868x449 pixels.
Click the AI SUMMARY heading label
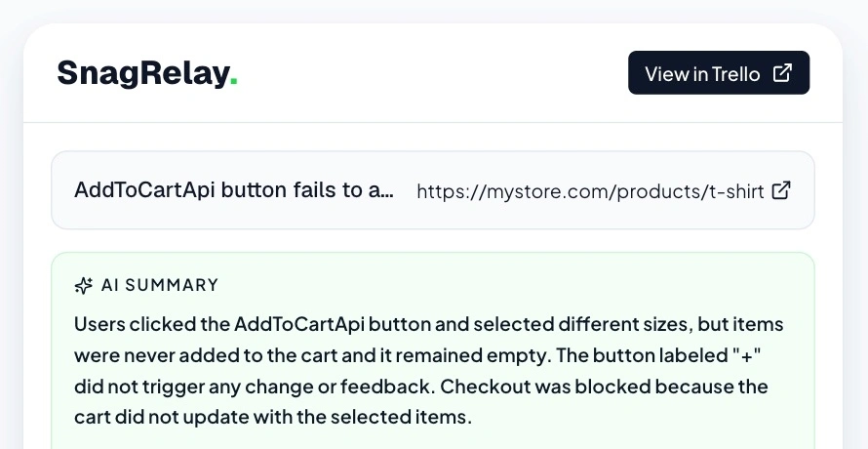[160, 285]
